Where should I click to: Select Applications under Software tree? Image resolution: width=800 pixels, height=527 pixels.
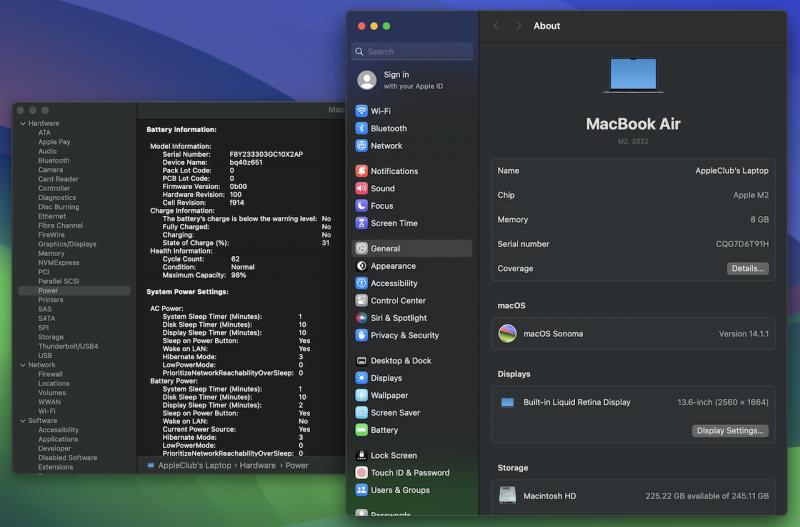click(58, 439)
